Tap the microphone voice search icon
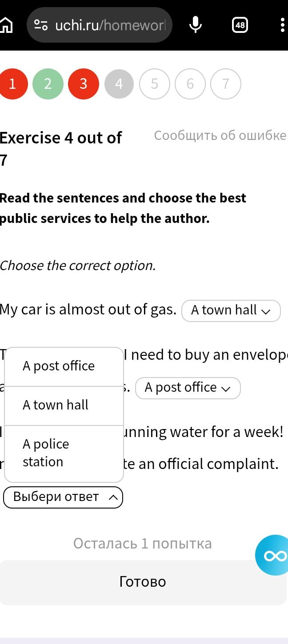This screenshot has height=644, width=288. tap(196, 25)
